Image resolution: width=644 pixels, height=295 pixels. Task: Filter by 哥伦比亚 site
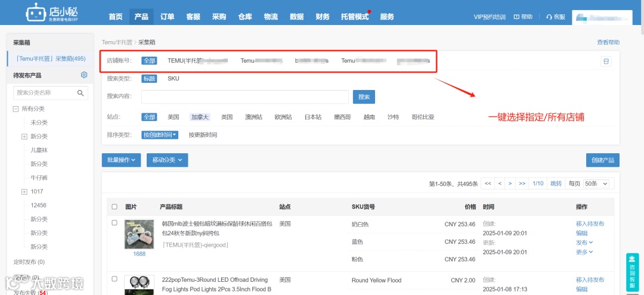[x=423, y=117]
